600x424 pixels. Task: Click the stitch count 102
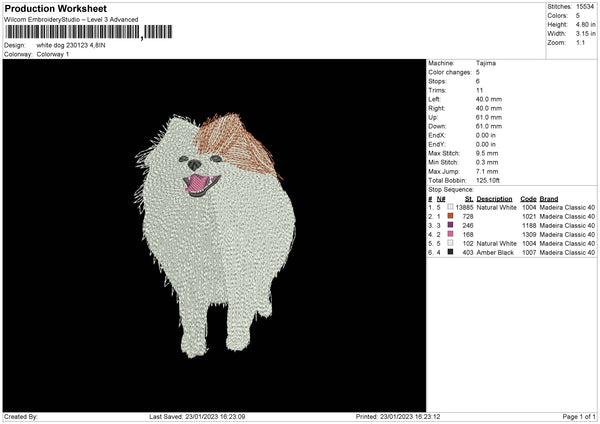(x=468, y=244)
